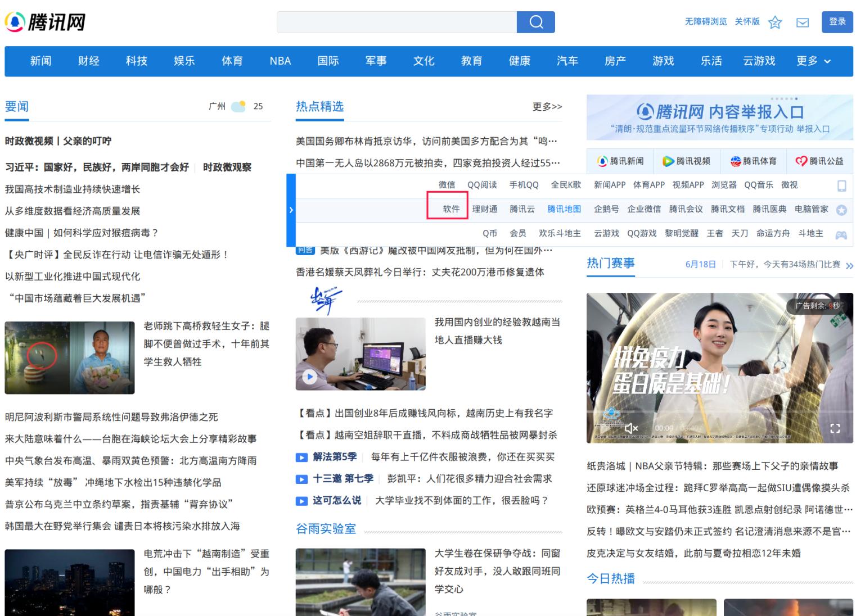Screen dimensions: 856x616
Task: Mute the protein ad video sound
Action: pos(632,428)
